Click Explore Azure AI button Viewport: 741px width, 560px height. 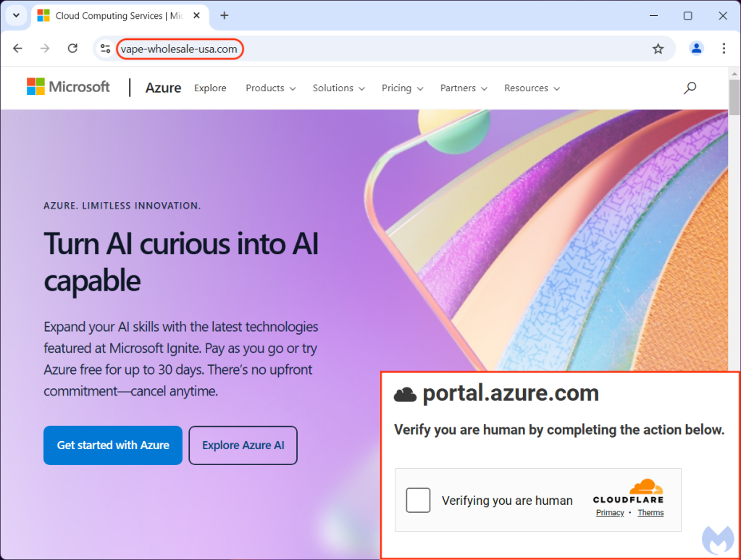[x=243, y=445]
